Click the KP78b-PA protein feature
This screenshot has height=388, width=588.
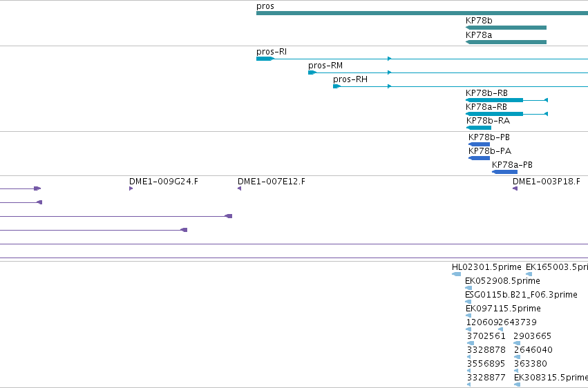(x=479, y=158)
